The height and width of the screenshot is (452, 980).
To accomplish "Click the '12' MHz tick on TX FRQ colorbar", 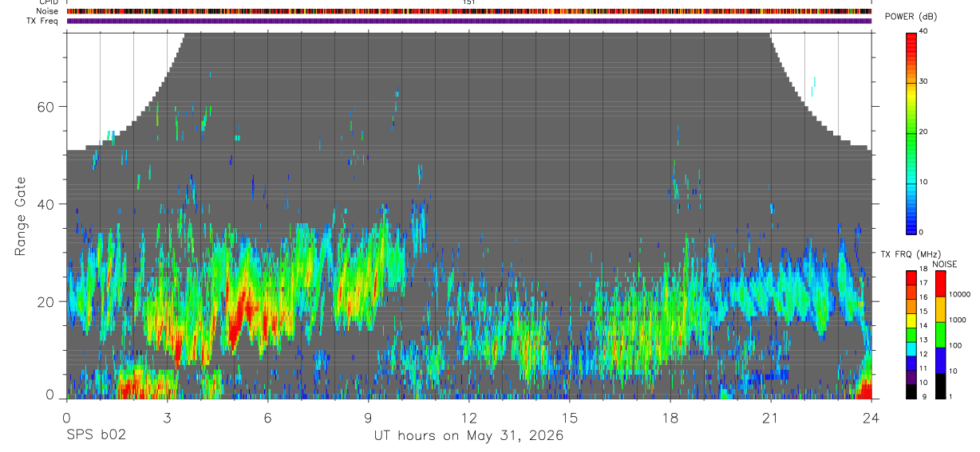I will tap(923, 354).
